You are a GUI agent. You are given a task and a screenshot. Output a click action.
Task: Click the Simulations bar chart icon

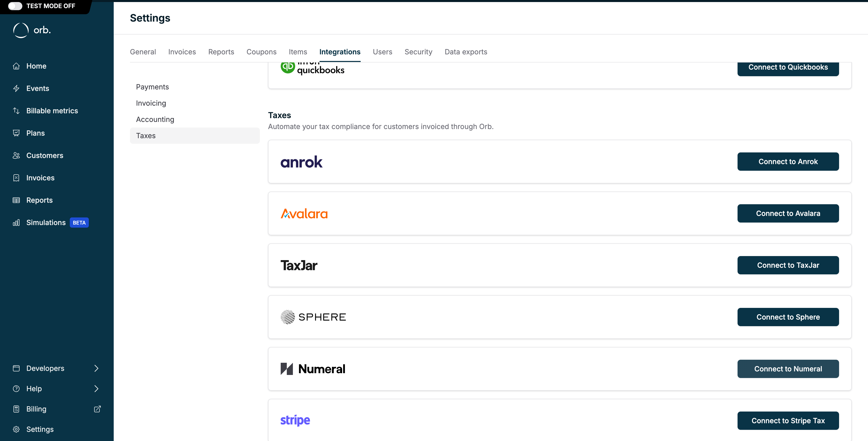(x=16, y=223)
